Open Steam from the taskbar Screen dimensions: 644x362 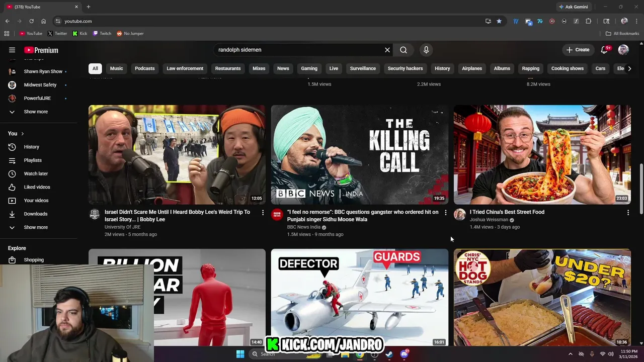coord(389,354)
